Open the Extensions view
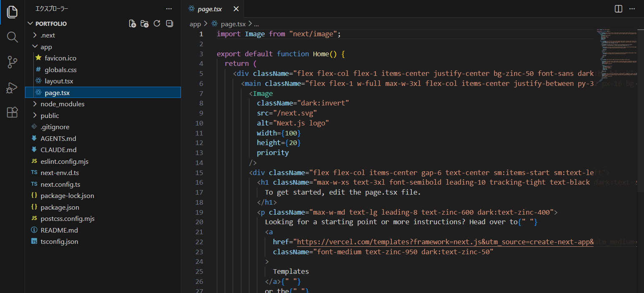This screenshot has height=293, width=644. pyautogui.click(x=12, y=112)
